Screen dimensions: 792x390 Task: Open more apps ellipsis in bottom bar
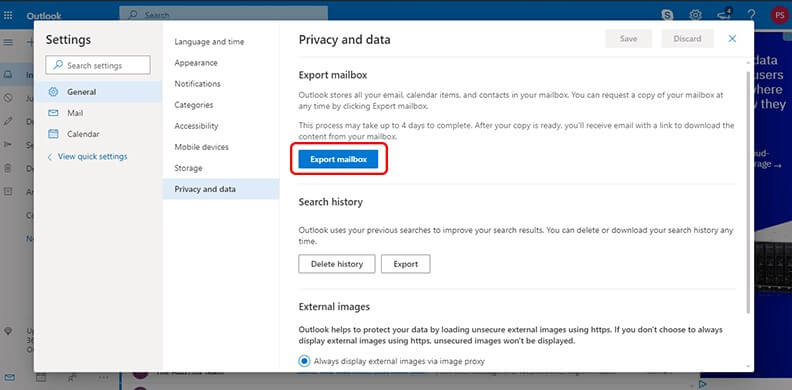pos(103,377)
